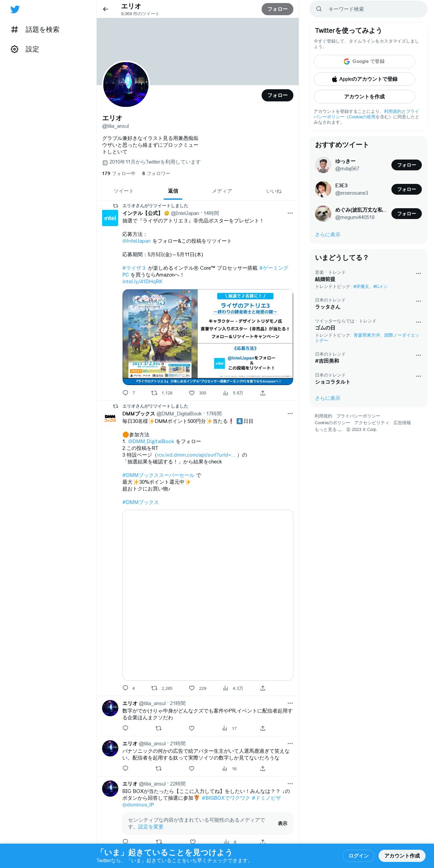Share the IntelJapan tweet

point(263,393)
